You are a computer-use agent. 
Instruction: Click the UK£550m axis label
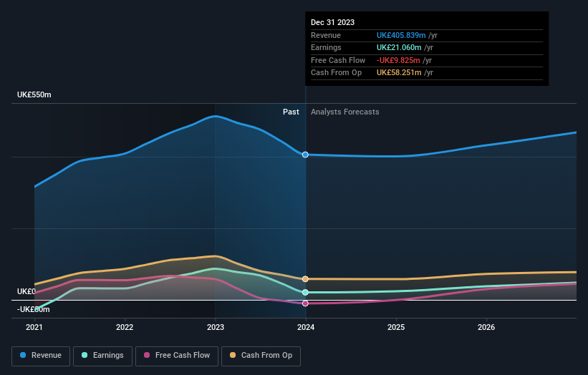[34, 94]
